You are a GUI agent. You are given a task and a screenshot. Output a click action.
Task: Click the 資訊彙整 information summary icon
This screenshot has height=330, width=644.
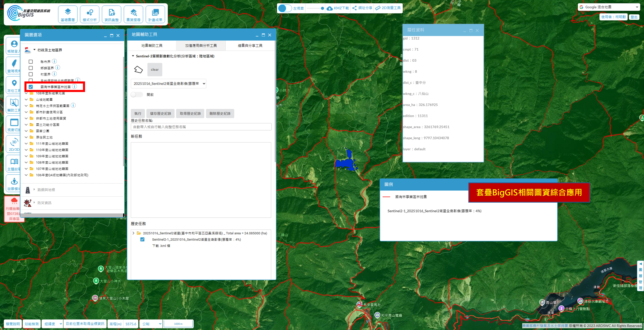[112, 14]
